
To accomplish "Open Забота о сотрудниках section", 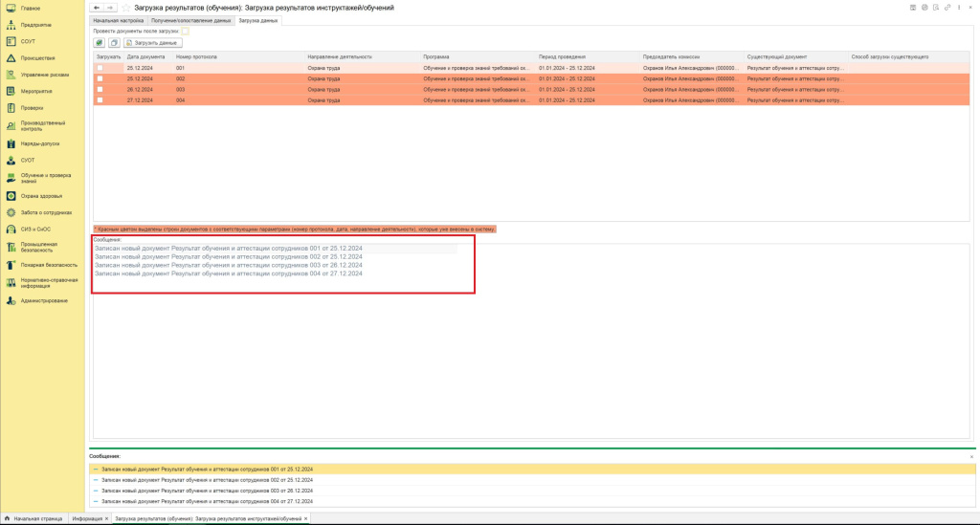I will 46,213.
